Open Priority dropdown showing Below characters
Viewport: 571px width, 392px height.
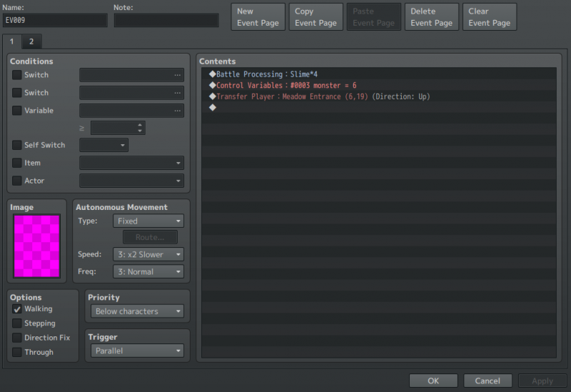137,311
